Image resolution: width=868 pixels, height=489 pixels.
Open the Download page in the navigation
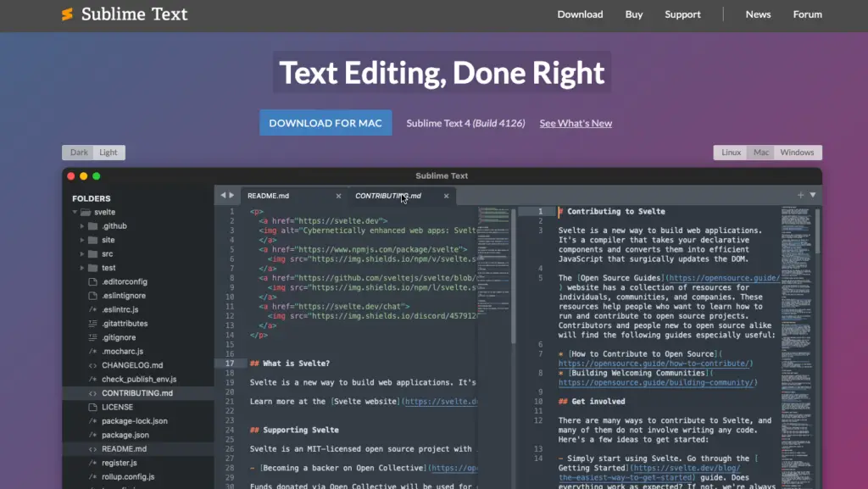580,14
